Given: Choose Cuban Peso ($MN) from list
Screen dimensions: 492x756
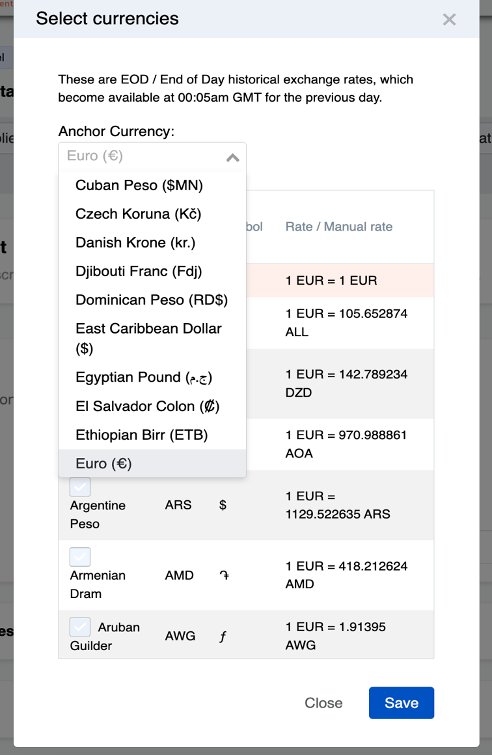Looking at the screenshot, I should pos(152,185).
